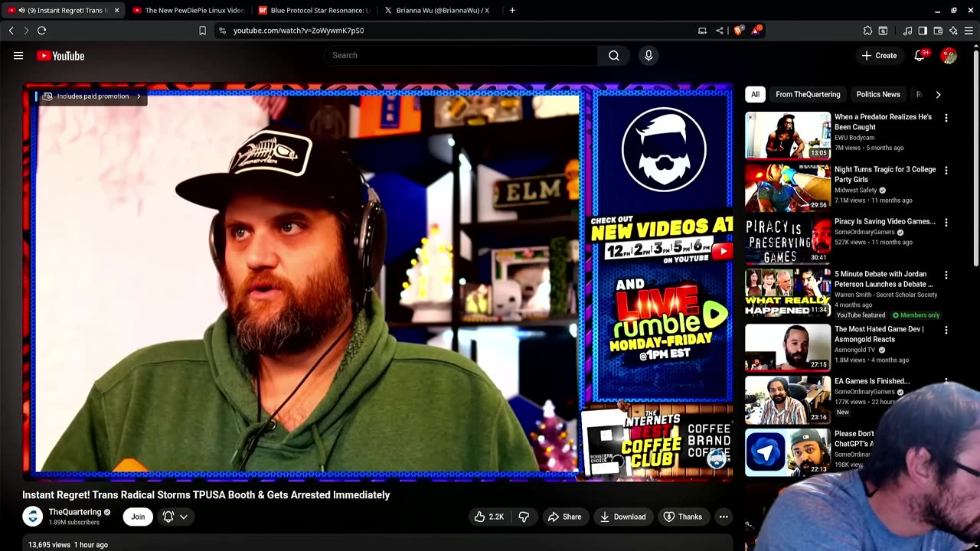980x551 pixels.
Task: Open options for 'Night Turns Tragic' video
Action: [946, 171]
